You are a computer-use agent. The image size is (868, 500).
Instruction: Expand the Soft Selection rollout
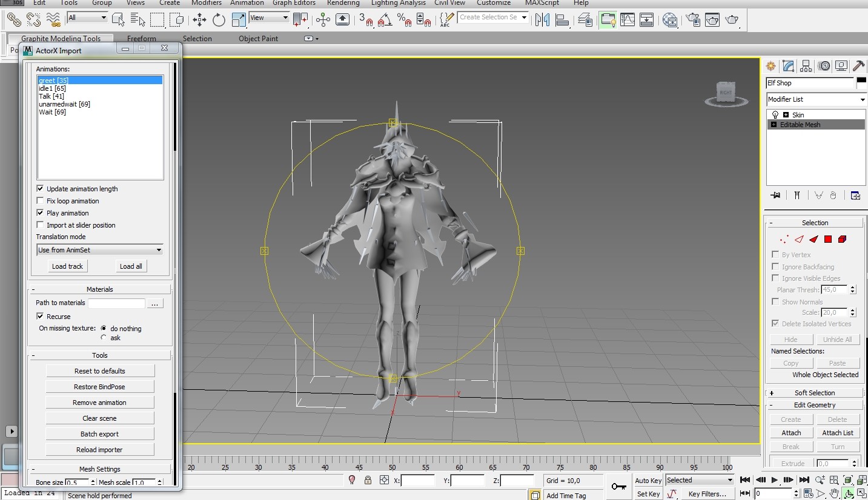pos(815,393)
